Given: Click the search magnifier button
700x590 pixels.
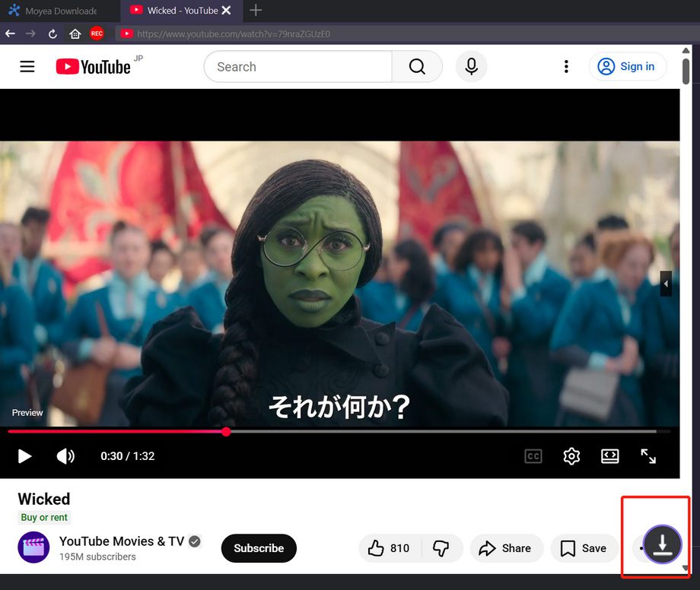Looking at the screenshot, I should [x=417, y=67].
